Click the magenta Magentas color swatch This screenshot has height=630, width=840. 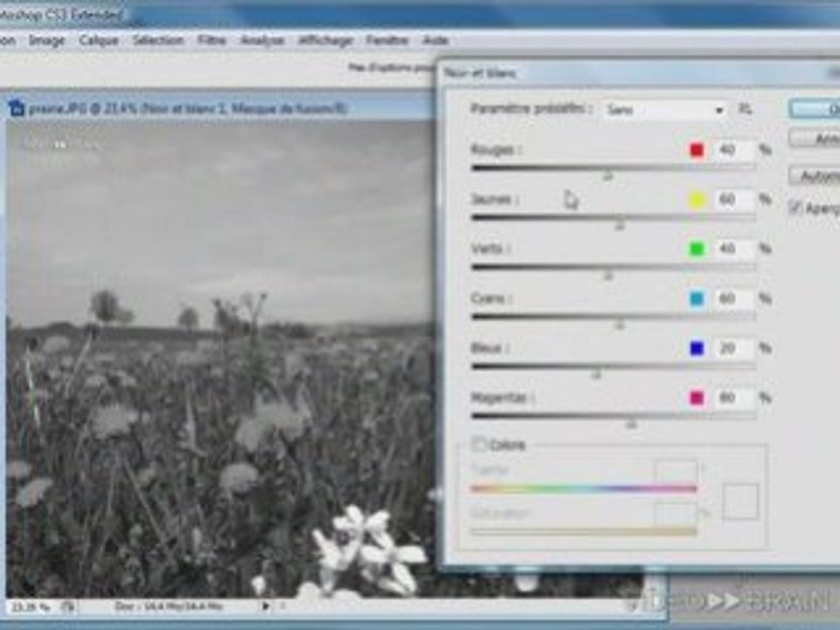(x=696, y=398)
